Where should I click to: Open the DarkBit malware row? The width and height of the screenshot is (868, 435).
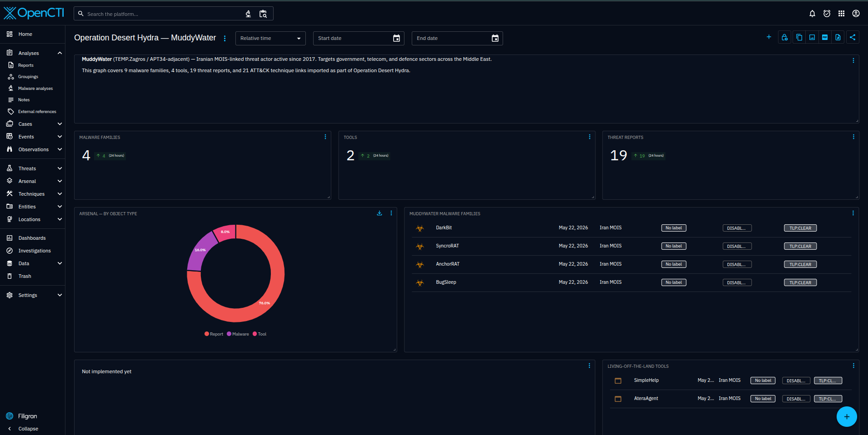pyautogui.click(x=631, y=228)
